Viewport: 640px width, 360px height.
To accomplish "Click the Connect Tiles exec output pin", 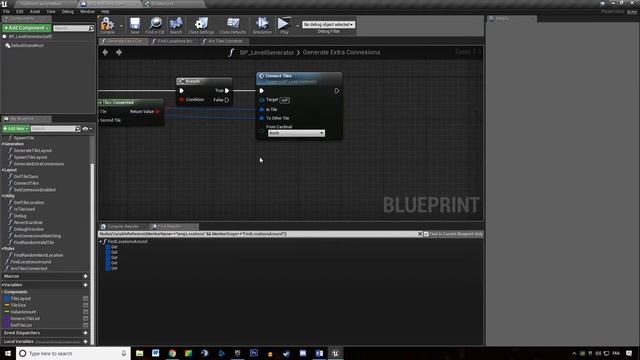I will click(337, 91).
